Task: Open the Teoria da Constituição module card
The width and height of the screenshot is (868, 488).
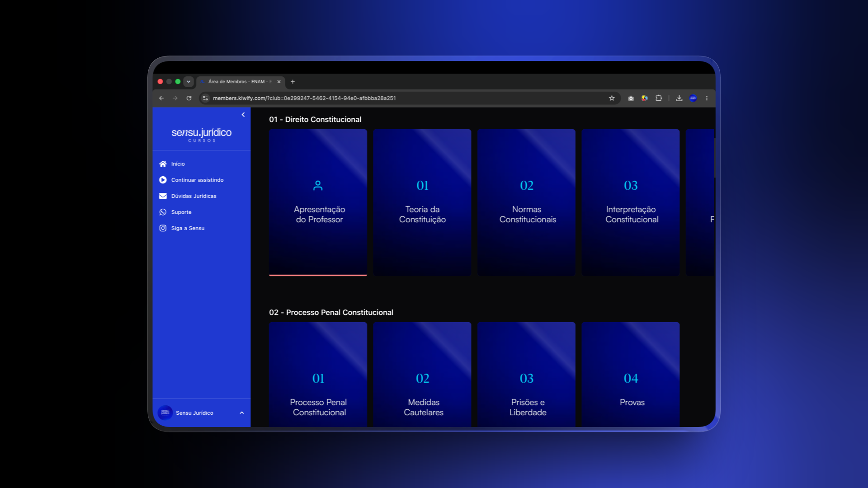Action: (x=422, y=202)
